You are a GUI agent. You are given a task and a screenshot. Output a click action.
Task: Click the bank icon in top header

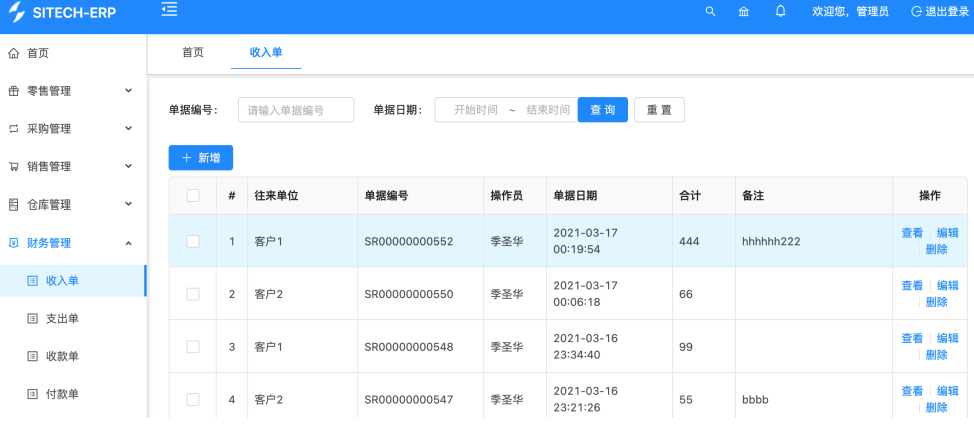tap(743, 11)
